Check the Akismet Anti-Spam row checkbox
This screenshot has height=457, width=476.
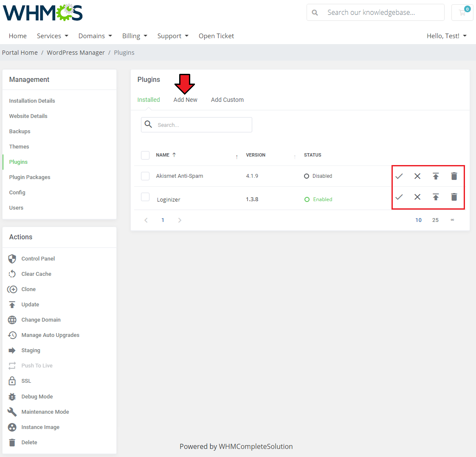click(145, 176)
